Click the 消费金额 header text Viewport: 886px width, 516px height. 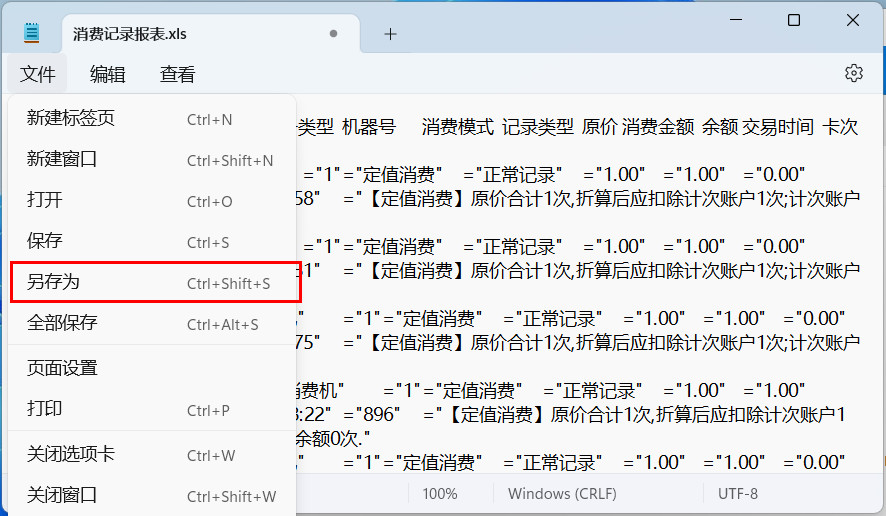[x=658, y=127]
